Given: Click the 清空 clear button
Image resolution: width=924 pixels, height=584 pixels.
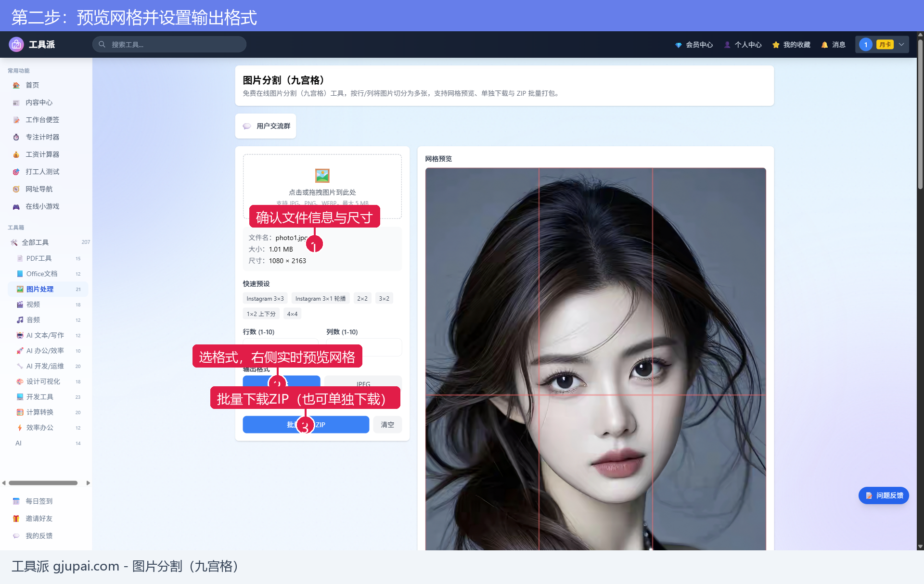Looking at the screenshot, I should [387, 425].
